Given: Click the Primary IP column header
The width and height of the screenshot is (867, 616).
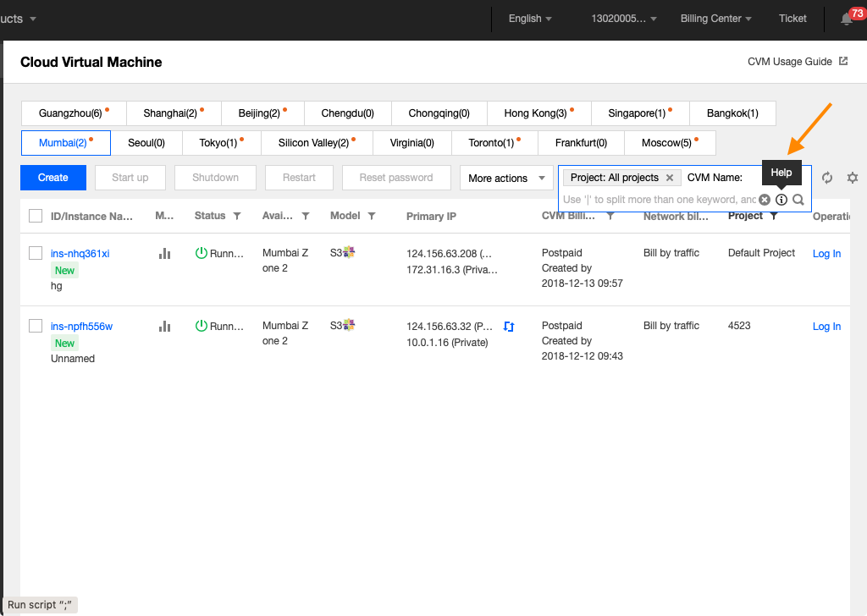Looking at the screenshot, I should coord(431,216).
